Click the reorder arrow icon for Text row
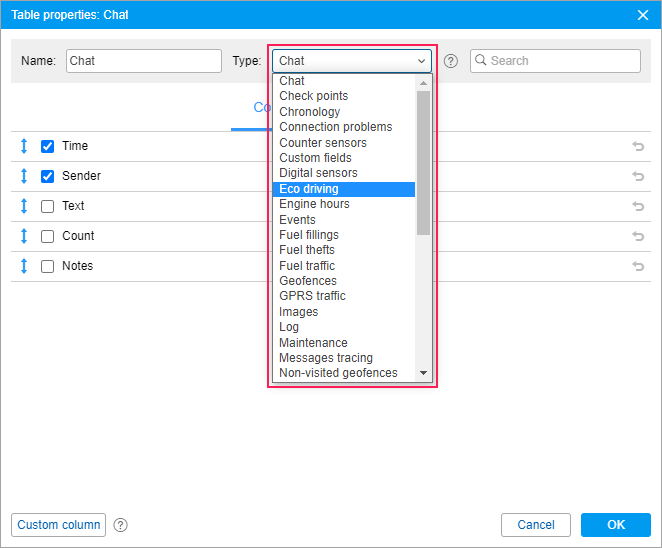Image resolution: width=662 pixels, height=548 pixels. pyautogui.click(x=25, y=206)
